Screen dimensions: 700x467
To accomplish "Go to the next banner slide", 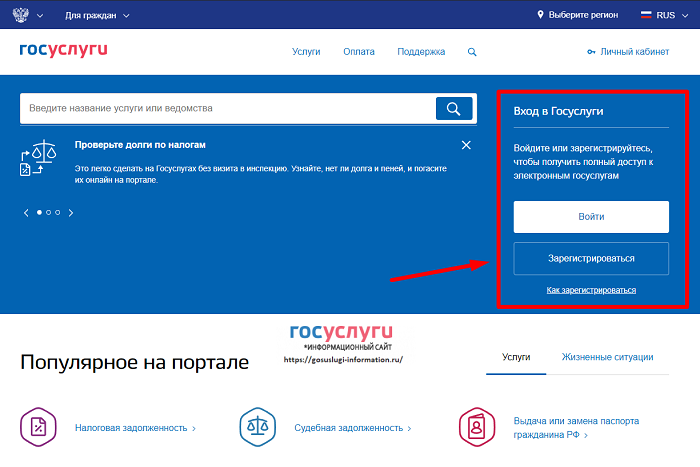I will [x=71, y=213].
